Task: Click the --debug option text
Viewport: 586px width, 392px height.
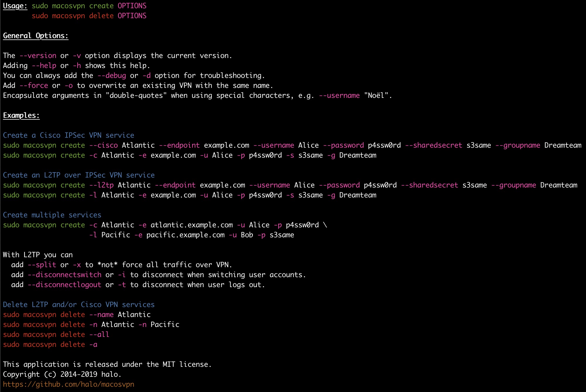Action: [x=112, y=76]
